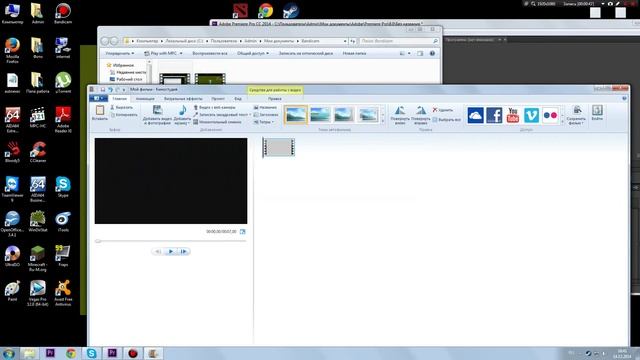Click Play all in Explorer toolbar
Viewport: 640px width, 360px height.
click(x=210, y=53)
